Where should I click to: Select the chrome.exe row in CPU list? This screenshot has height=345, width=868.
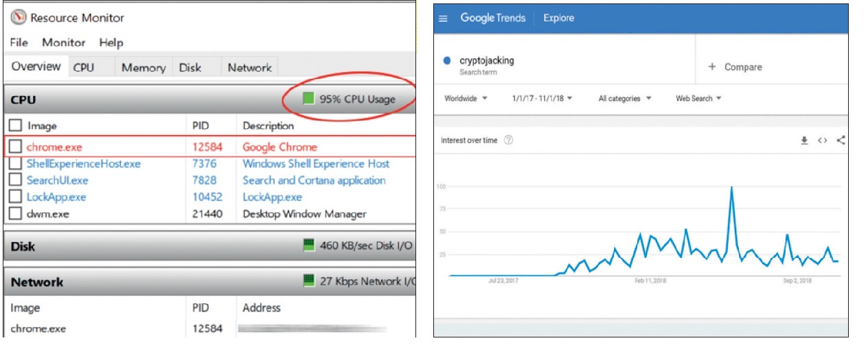coord(209,146)
